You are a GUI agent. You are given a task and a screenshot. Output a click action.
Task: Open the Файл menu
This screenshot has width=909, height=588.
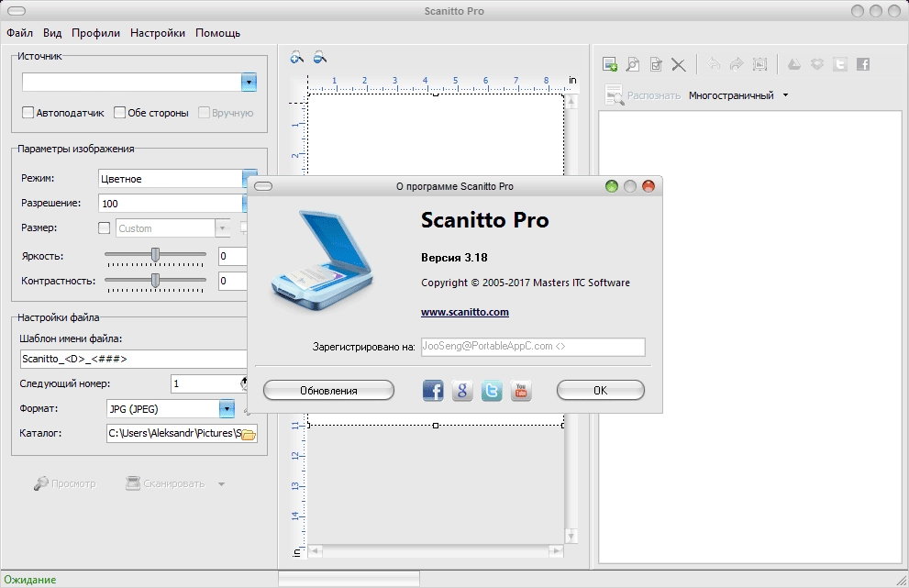(19, 33)
